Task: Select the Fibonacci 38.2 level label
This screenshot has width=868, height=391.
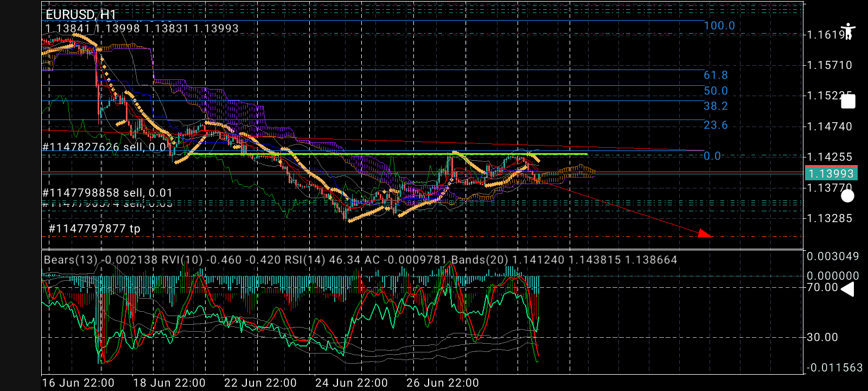Action: pyautogui.click(x=716, y=106)
